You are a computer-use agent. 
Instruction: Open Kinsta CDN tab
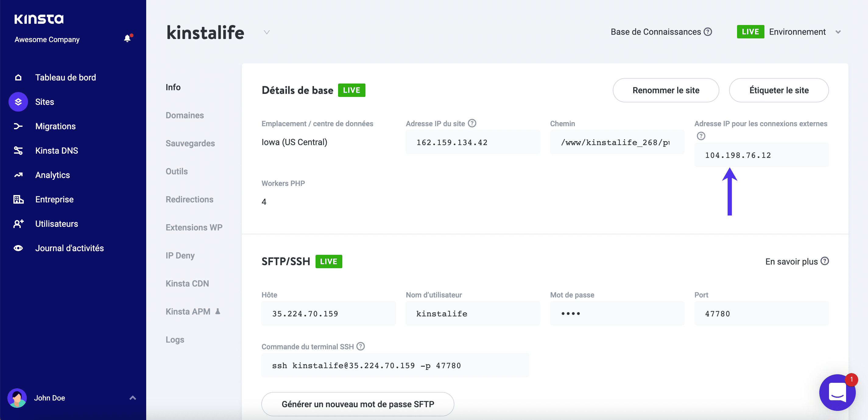coord(187,283)
